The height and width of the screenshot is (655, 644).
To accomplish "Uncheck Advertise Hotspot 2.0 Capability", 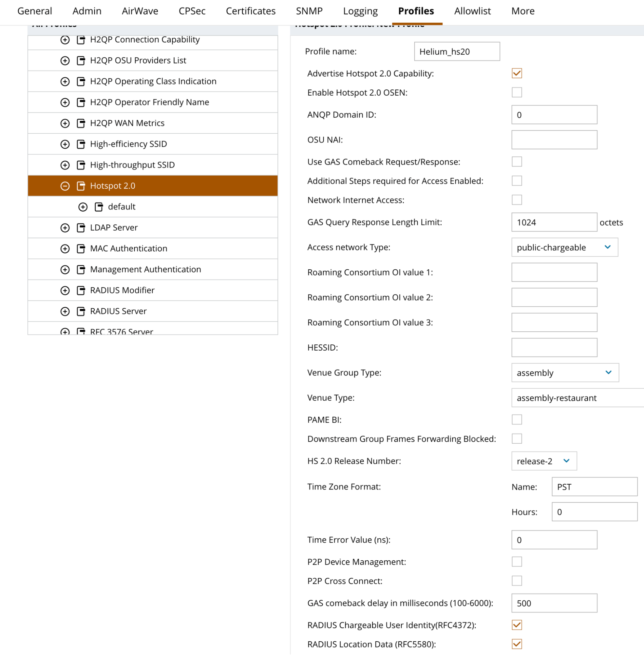I will [517, 73].
